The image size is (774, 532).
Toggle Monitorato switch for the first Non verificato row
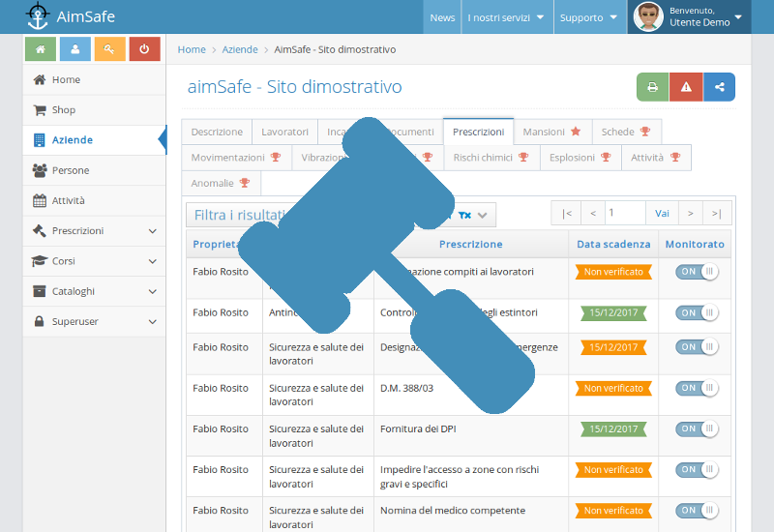697,272
